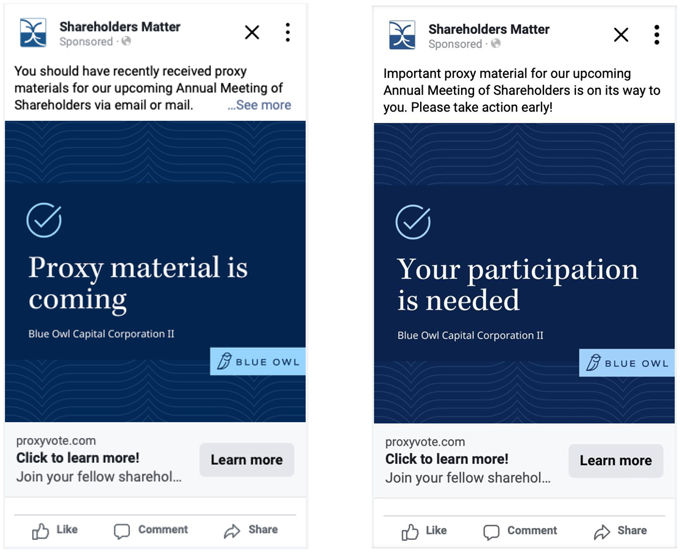This screenshot has height=552, width=680.
Task: Share the right ad post
Action: coord(619,531)
